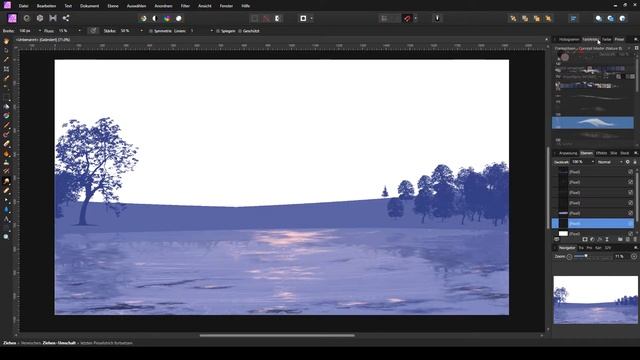This screenshot has height=360, width=640.
Task: Click the Navigator preview thumbnail
Action: point(596,300)
